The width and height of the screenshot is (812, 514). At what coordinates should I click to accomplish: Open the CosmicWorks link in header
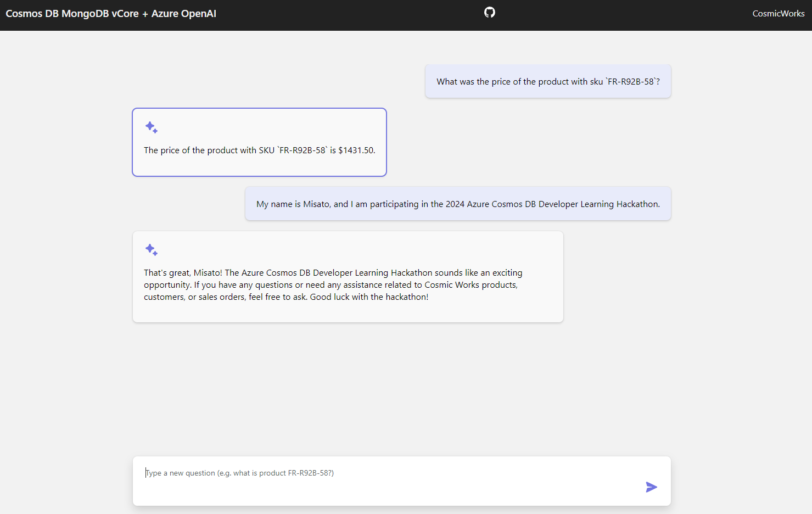click(778, 14)
